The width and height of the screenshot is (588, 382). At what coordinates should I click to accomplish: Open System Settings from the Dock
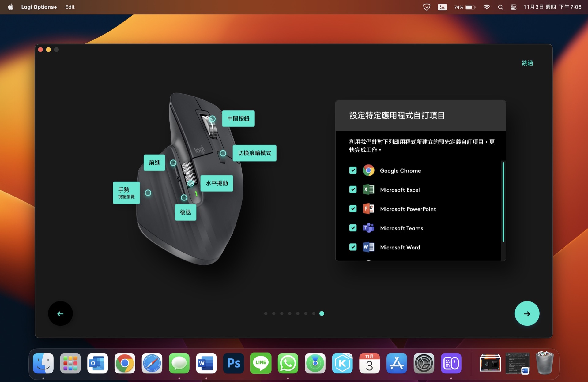pos(424,363)
